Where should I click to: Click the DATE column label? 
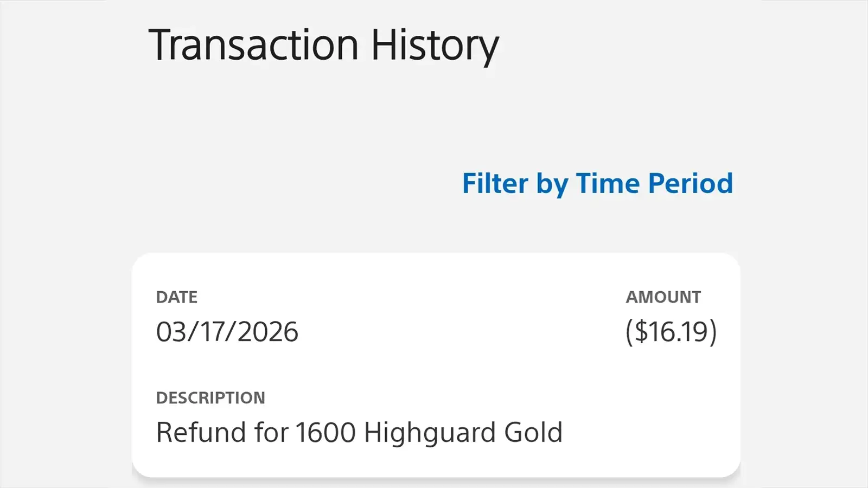point(177,297)
